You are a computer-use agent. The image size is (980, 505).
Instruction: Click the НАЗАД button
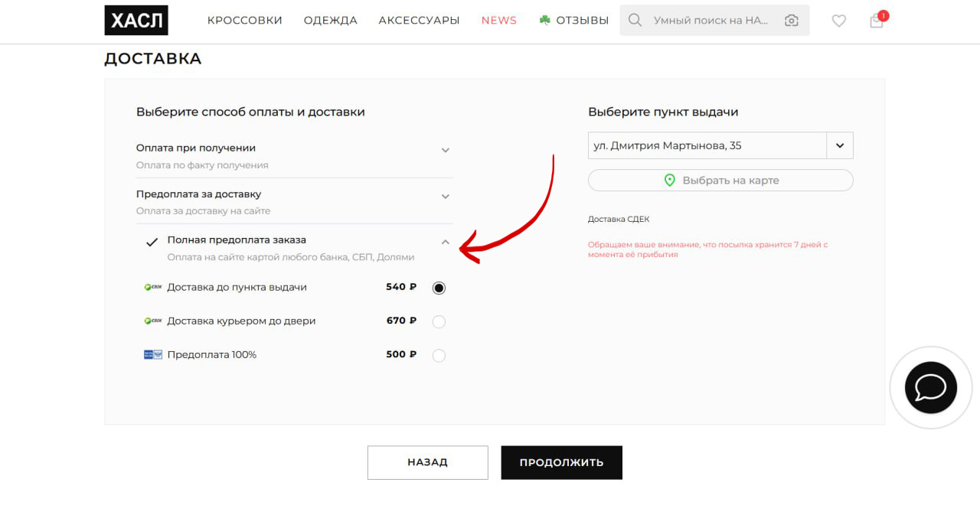click(x=427, y=462)
